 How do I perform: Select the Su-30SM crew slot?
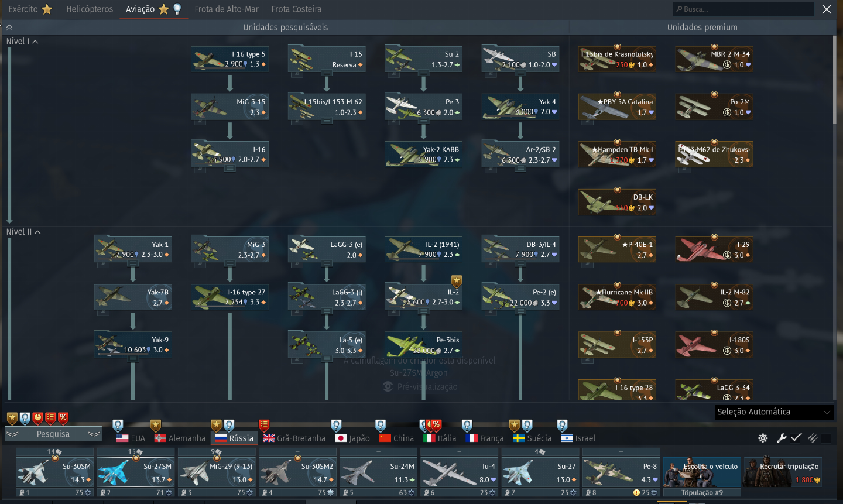click(x=54, y=472)
